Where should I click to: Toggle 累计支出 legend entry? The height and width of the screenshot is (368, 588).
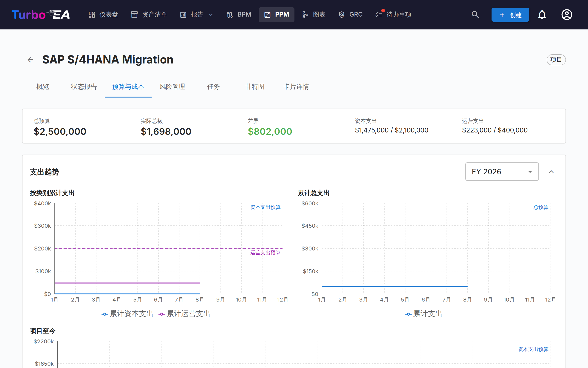(424, 314)
